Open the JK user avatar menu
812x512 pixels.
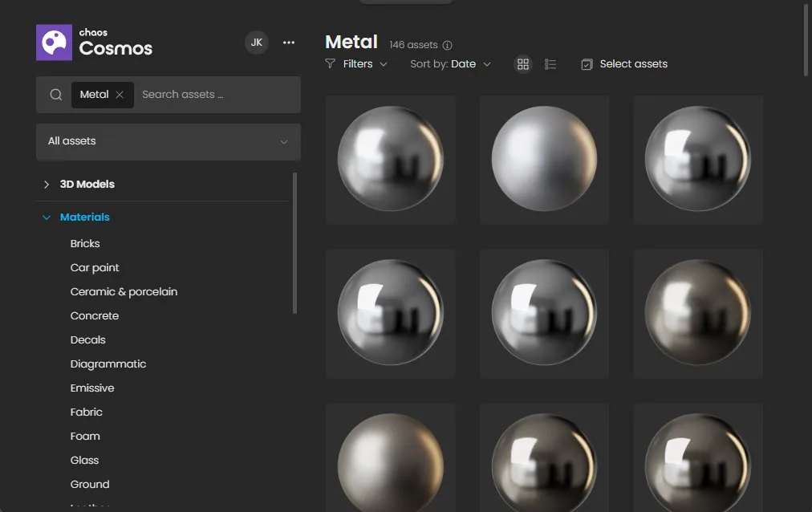[256, 42]
